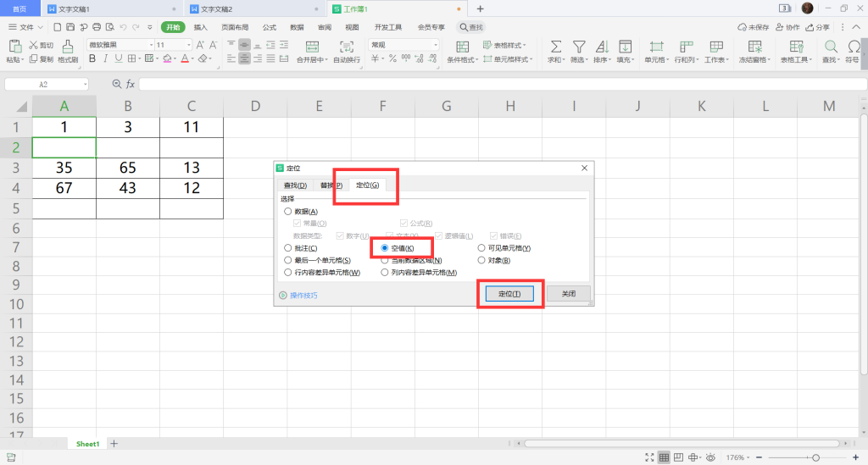Open the 表格样式 dropdown

click(x=504, y=45)
